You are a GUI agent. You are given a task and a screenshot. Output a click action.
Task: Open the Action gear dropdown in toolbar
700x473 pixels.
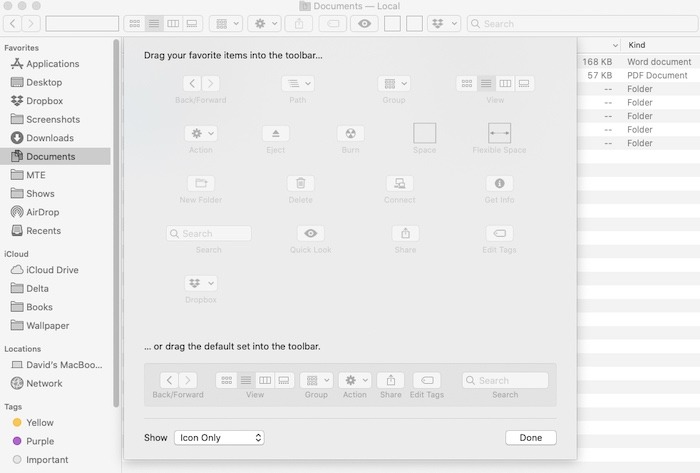point(265,24)
